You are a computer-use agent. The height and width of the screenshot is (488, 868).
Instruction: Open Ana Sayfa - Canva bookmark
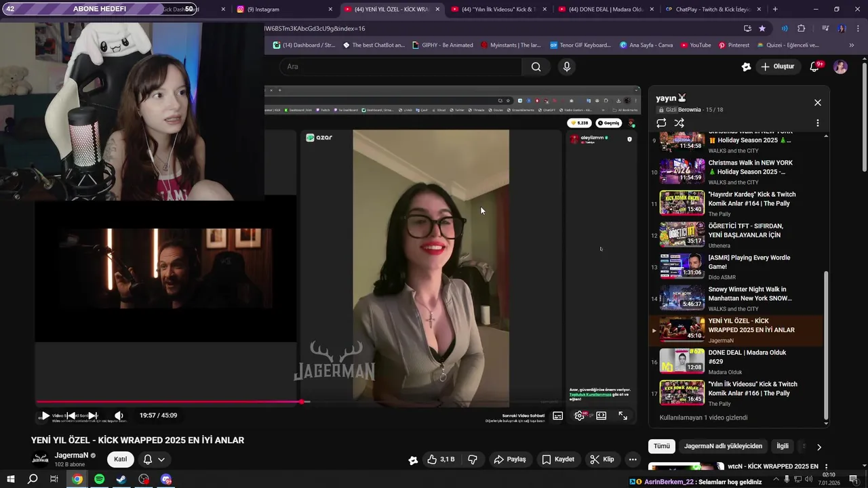[x=646, y=45]
